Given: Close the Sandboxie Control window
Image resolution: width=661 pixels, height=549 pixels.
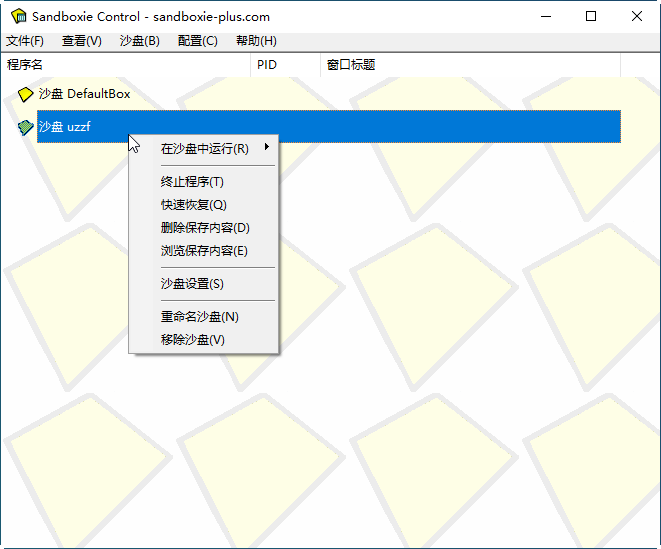Looking at the screenshot, I should [x=637, y=16].
